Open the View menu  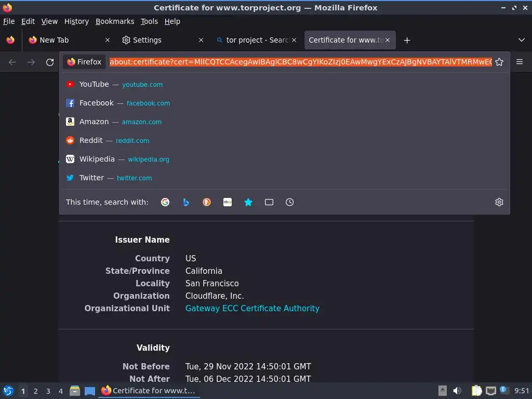(x=49, y=21)
